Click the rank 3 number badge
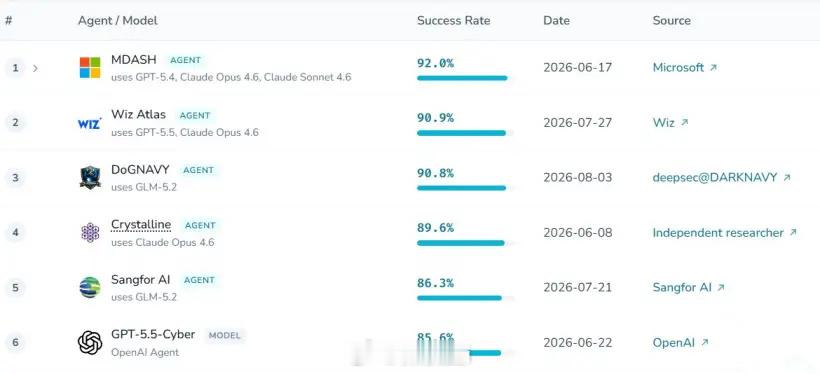The width and height of the screenshot is (820, 374). click(15, 178)
